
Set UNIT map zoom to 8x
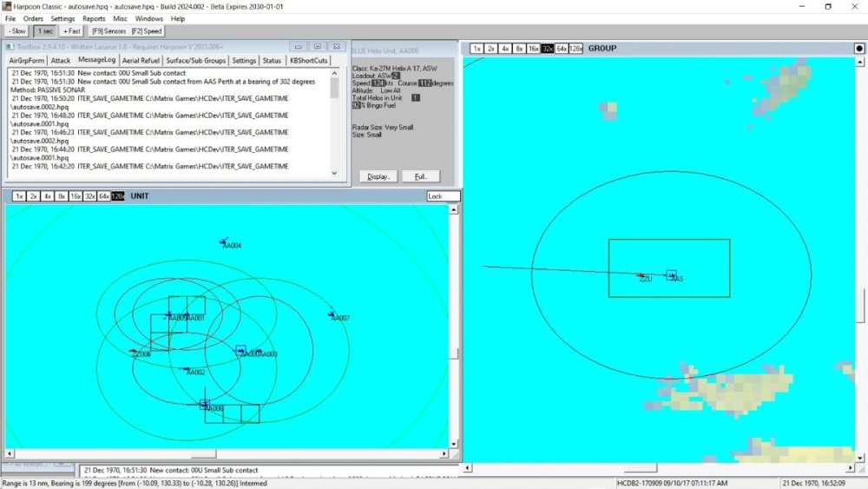62,196
